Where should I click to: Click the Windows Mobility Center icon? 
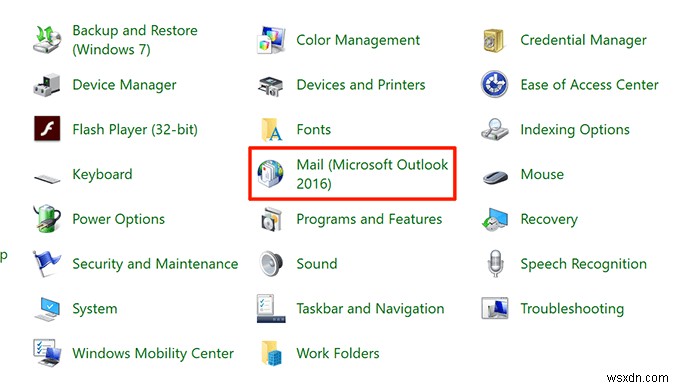tap(47, 352)
